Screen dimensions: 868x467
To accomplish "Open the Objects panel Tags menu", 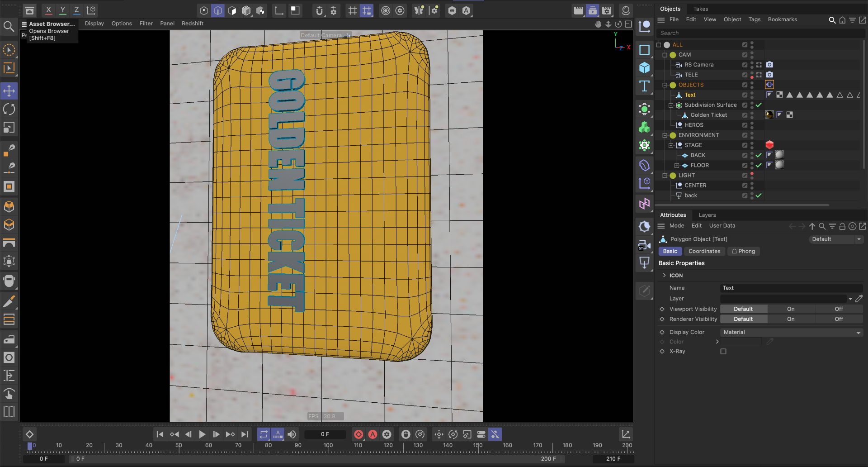I will click(754, 19).
